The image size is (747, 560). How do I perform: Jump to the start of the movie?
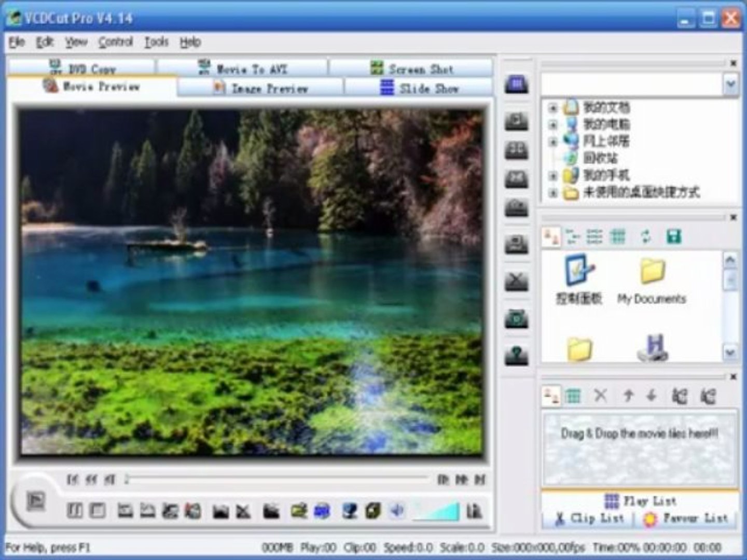tap(73, 480)
